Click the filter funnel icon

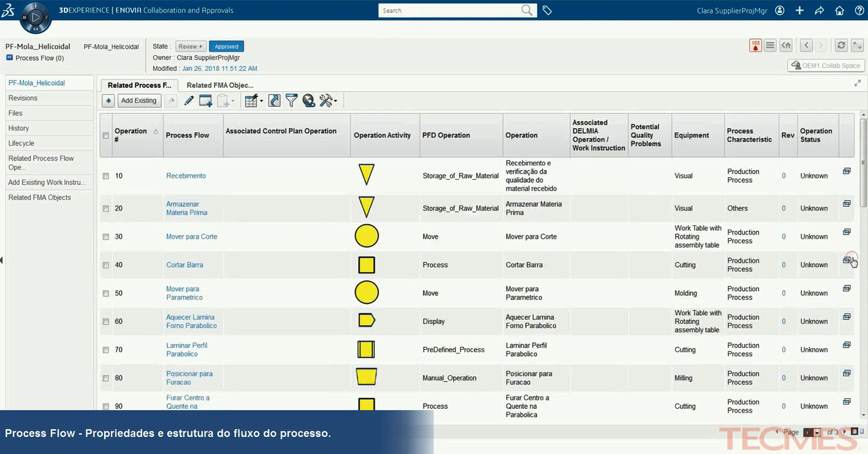pos(291,101)
